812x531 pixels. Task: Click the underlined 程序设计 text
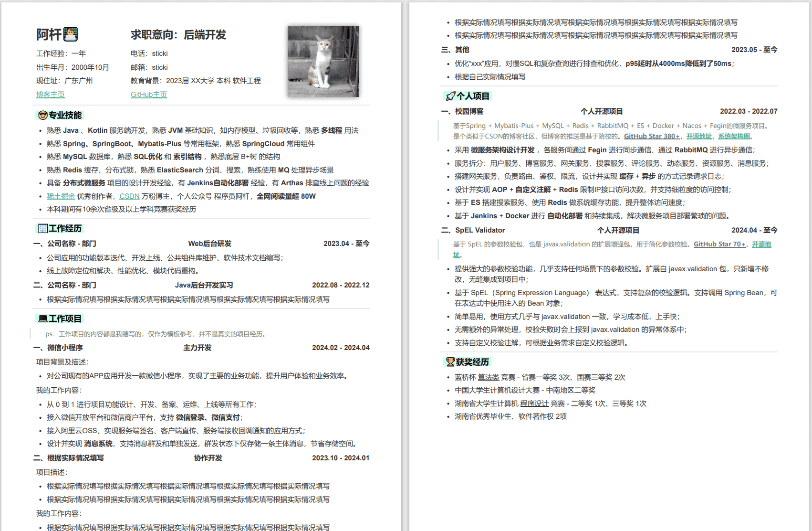[534, 404]
